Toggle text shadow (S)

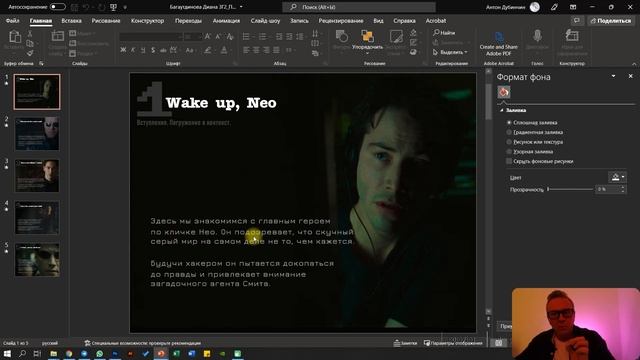(153, 50)
